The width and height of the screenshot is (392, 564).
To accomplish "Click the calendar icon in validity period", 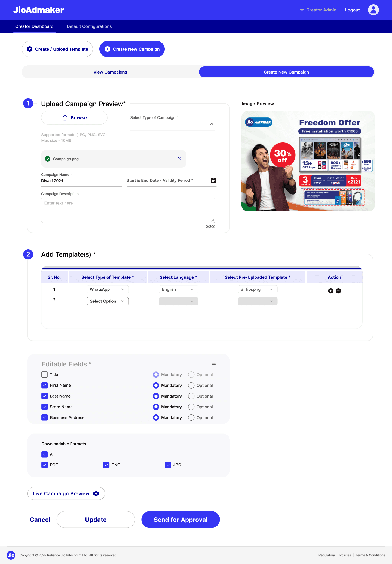I will 213,180.
